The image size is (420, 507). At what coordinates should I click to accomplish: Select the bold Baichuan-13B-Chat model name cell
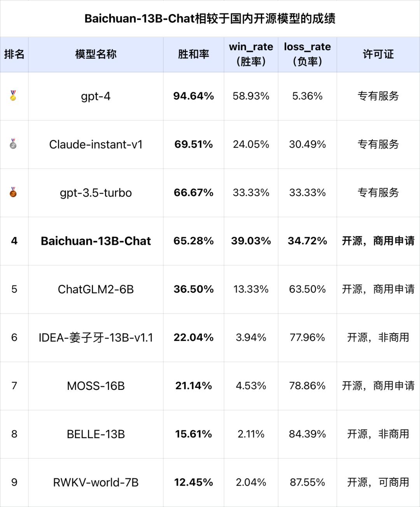point(96,241)
